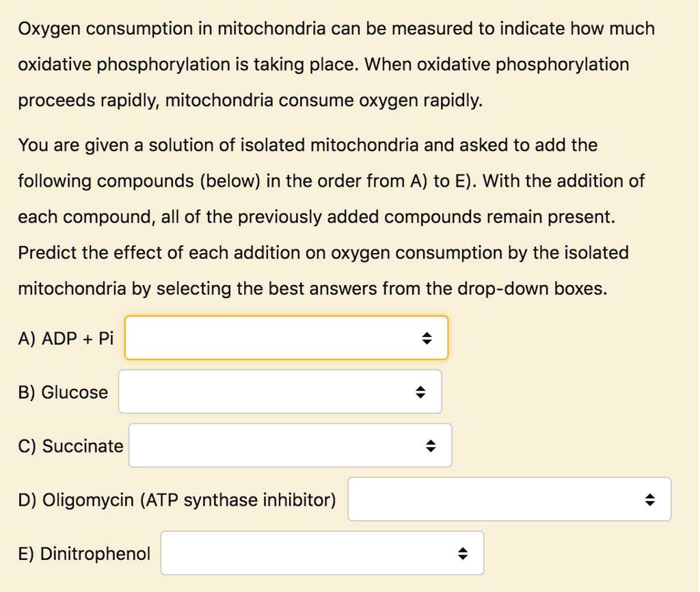Screen dimensions: 700x592
Task: Click the label 'A) ADP + Pi'
Action: pos(67,338)
